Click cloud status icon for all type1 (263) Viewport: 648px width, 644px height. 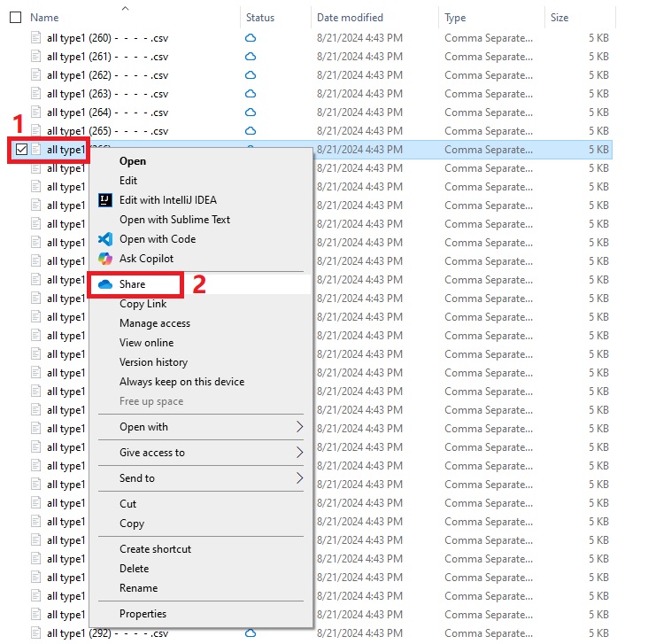pos(251,94)
